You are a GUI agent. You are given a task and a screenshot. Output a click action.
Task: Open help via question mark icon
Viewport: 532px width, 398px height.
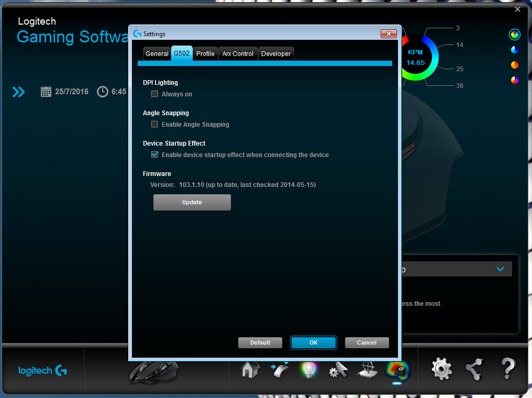508,369
